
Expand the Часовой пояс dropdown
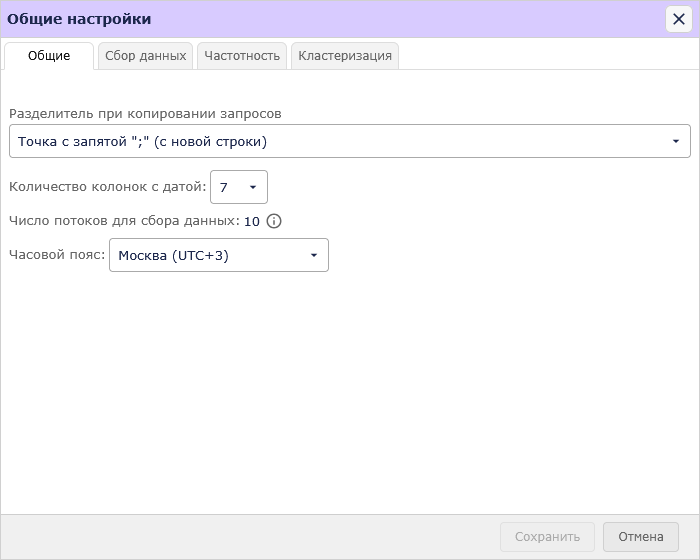(x=219, y=255)
